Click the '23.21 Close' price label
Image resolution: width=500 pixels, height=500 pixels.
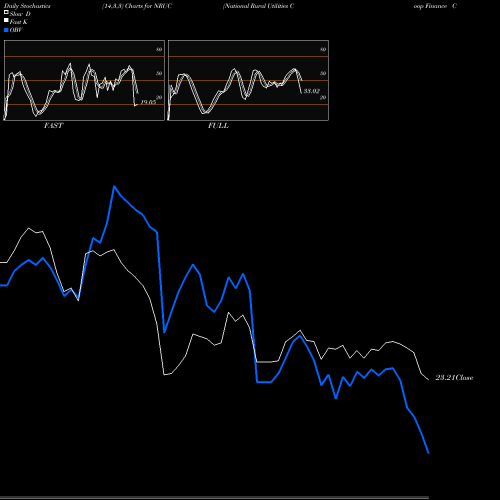(454, 378)
